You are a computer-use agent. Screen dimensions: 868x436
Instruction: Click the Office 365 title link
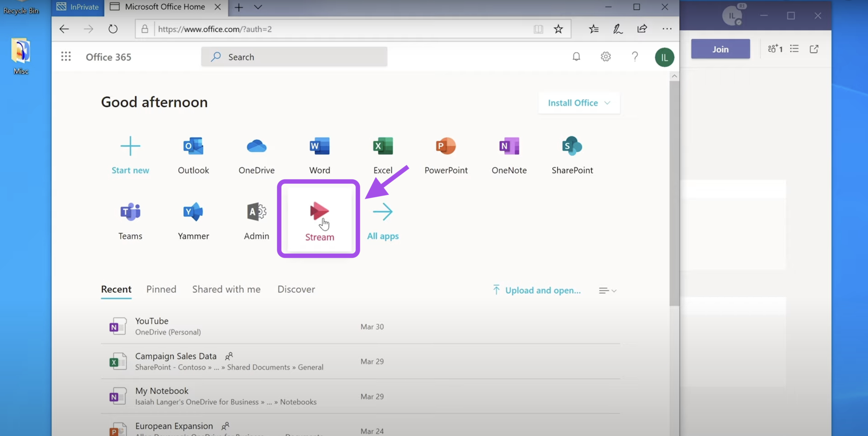click(x=108, y=57)
